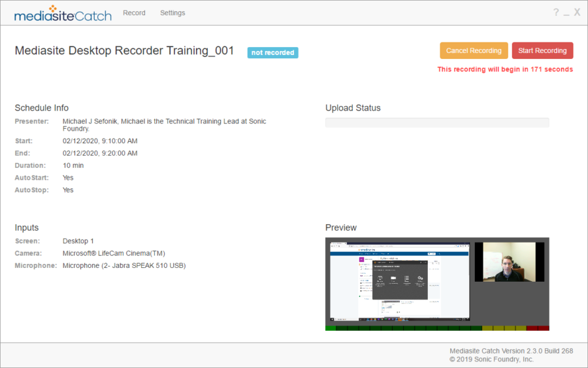The width and height of the screenshot is (588, 368).
Task: Click the 'Preview' heading
Action: pos(341,227)
